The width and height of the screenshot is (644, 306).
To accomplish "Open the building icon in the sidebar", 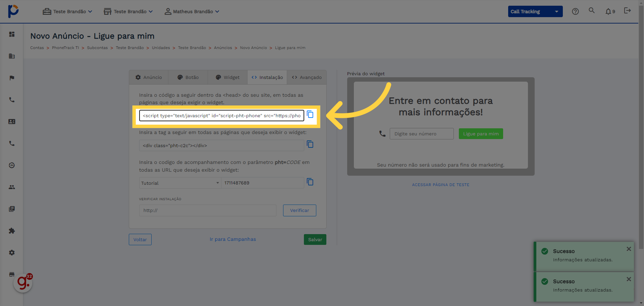I will pyautogui.click(x=12, y=56).
